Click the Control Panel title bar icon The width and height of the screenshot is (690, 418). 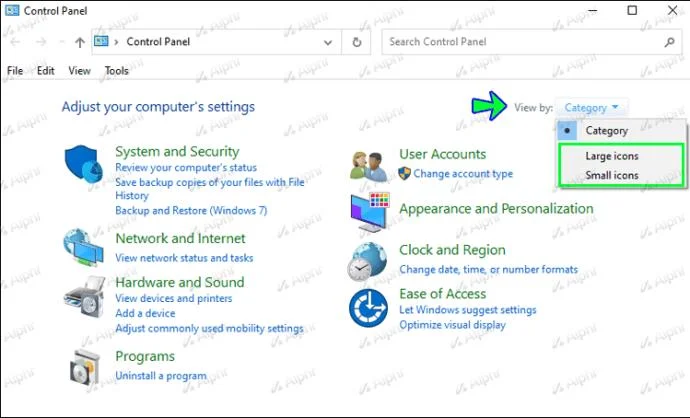point(12,10)
